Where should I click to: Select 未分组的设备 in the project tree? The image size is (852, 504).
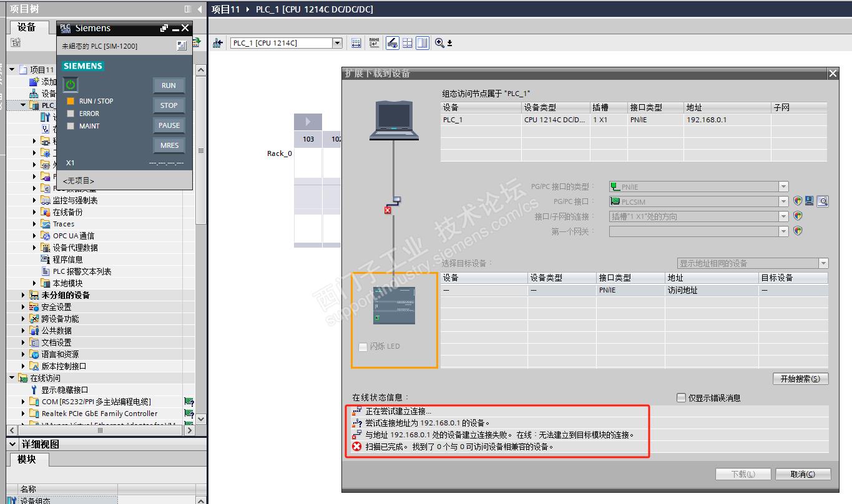click(x=66, y=295)
